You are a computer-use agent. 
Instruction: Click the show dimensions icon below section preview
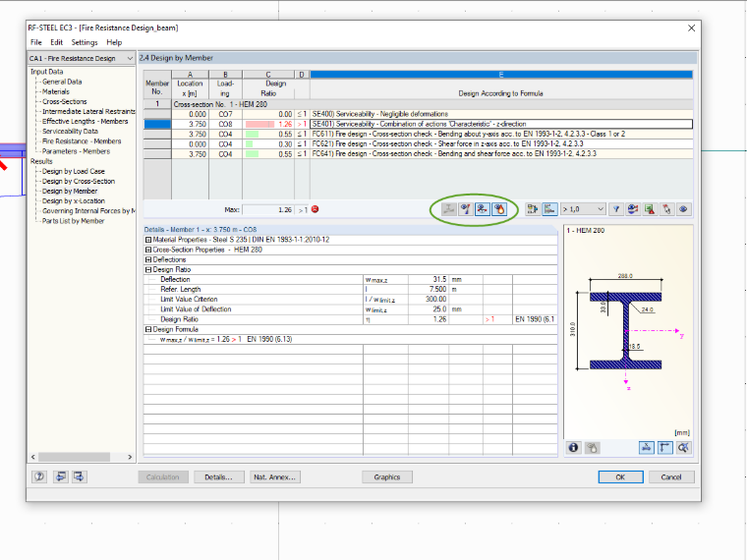(647, 448)
